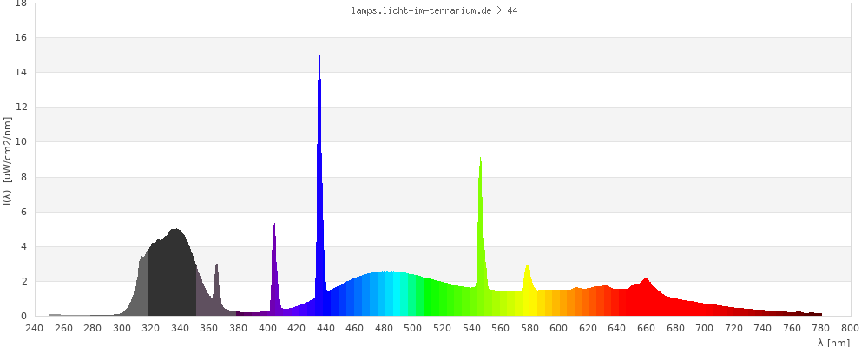Click y-axis tick label 8
Viewport: 868px width, 347px height.
tap(23, 177)
